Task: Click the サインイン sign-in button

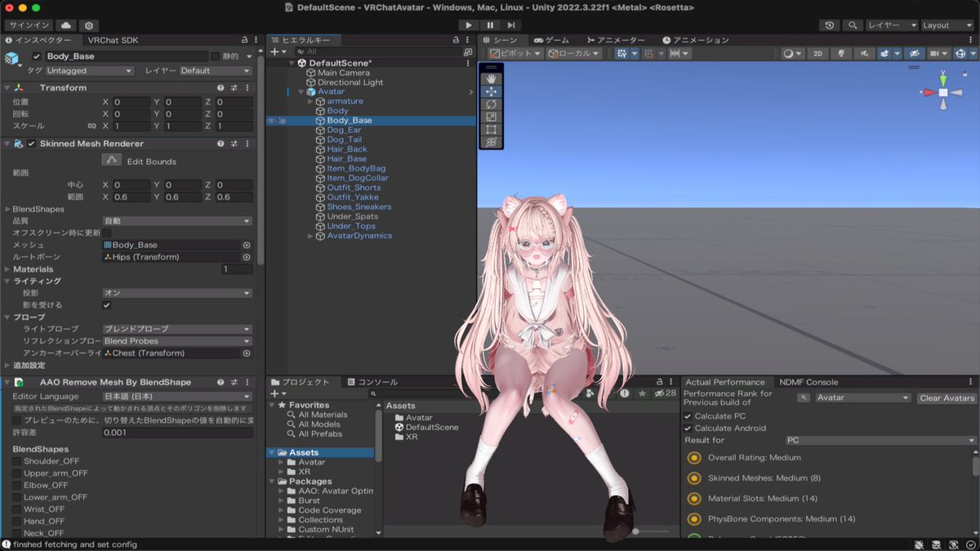Action: click(29, 25)
